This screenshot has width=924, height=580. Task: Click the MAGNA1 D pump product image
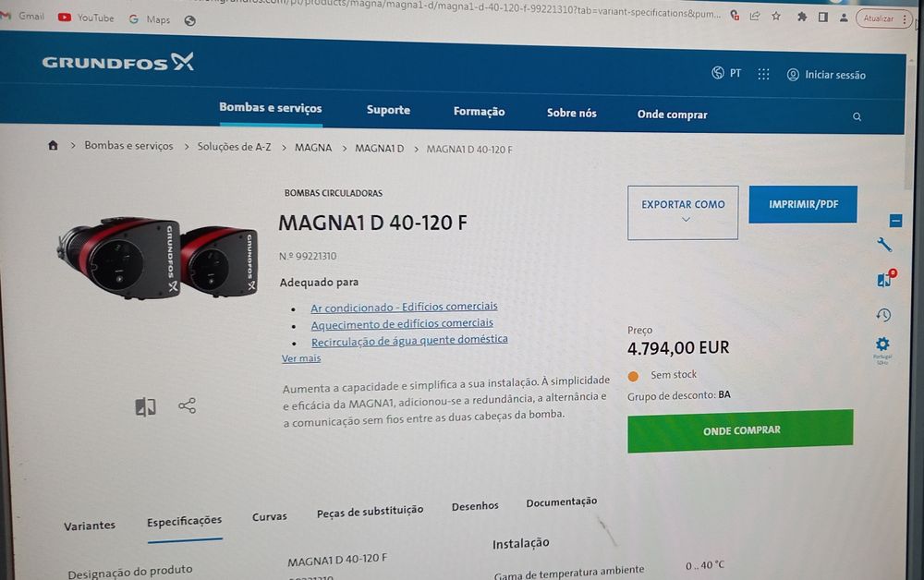coord(157,258)
